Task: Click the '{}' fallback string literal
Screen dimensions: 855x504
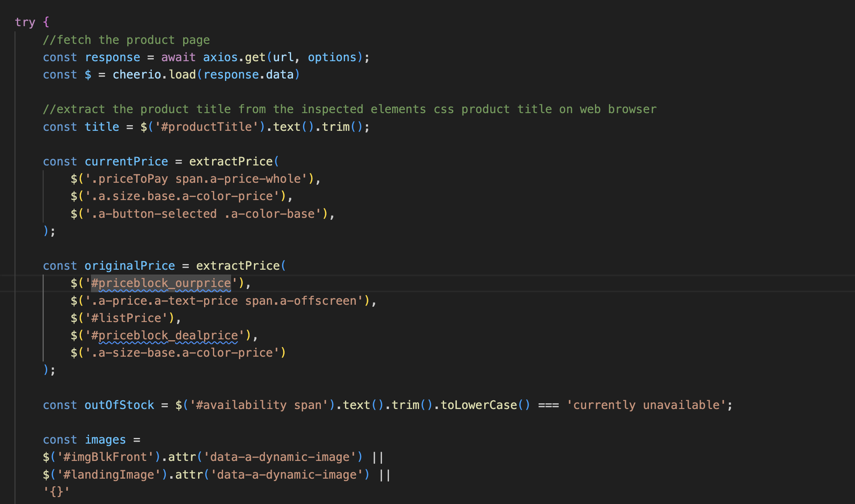Action: point(56,492)
